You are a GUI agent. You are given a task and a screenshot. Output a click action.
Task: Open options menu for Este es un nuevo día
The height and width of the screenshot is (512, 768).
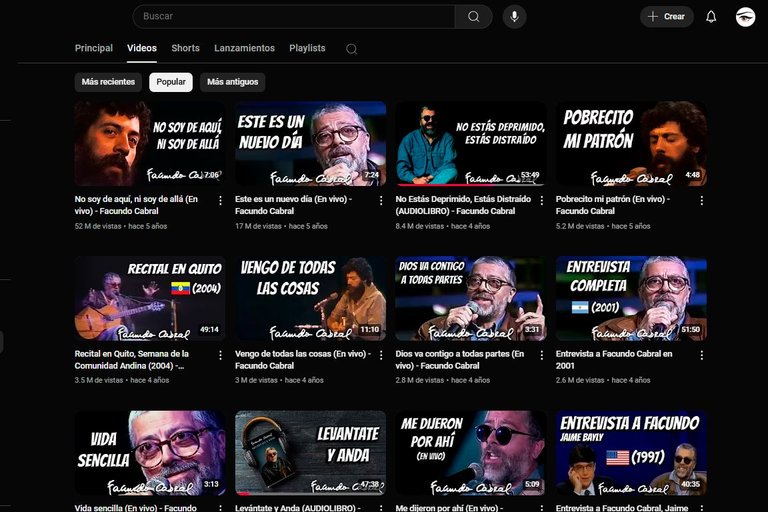click(381, 200)
